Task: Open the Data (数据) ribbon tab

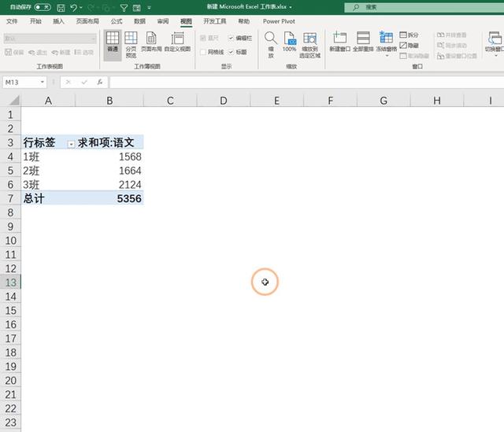Action: 139,21
